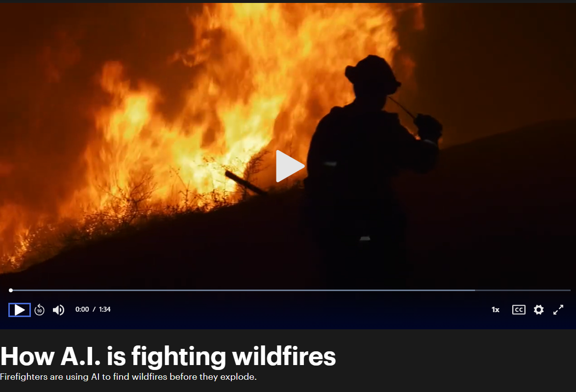The image size is (576, 392).
Task: Start the video with the large center play button
Action: tap(290, 166)
